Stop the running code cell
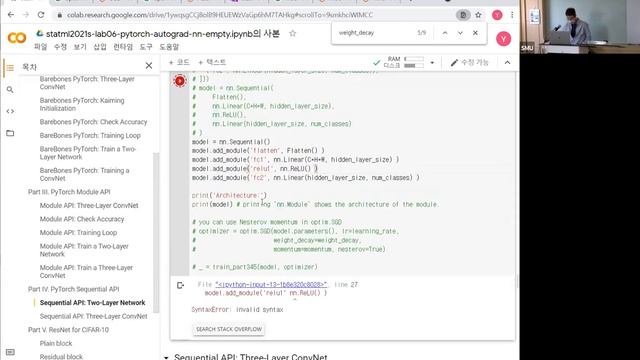Viewport: 640px width, 360px height. (180, 81)
